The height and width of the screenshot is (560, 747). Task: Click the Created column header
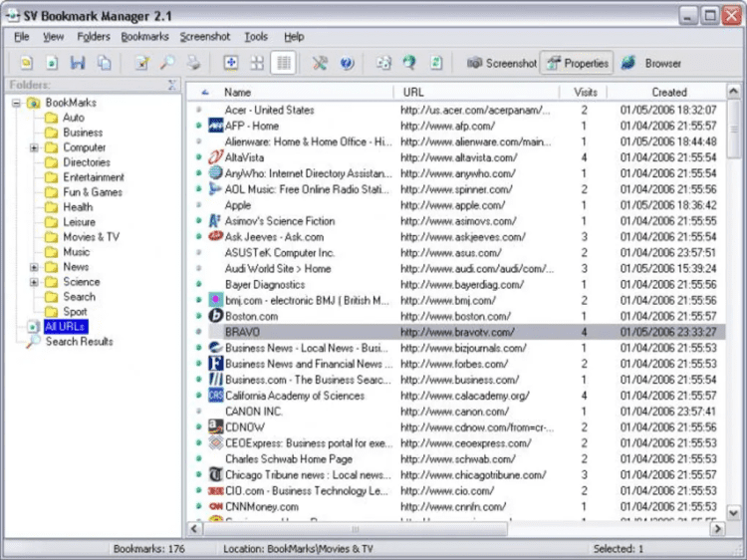668,92
